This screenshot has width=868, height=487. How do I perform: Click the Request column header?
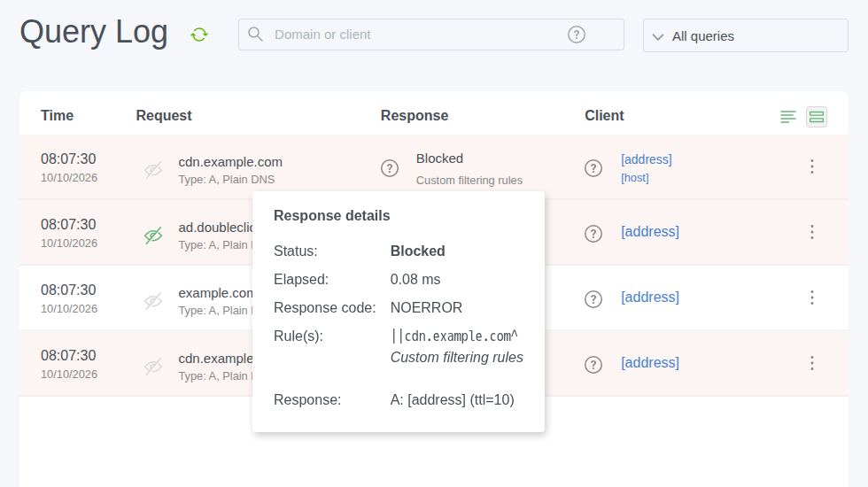point(164,115)
